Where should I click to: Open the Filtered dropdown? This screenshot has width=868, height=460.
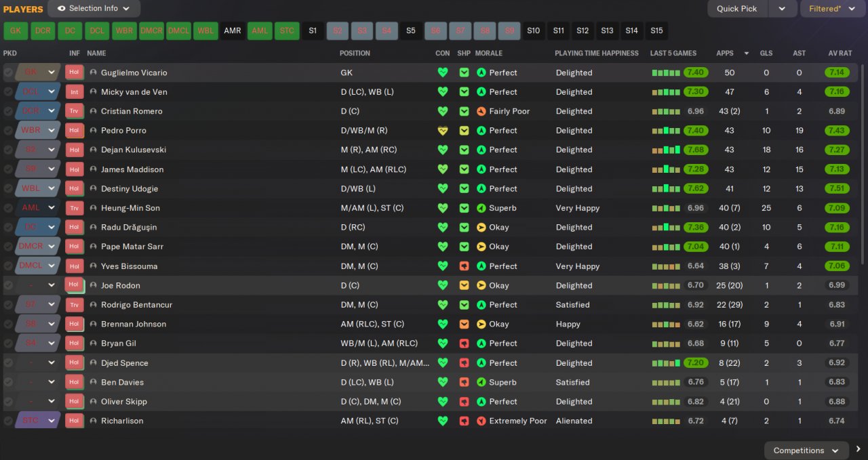834,9
